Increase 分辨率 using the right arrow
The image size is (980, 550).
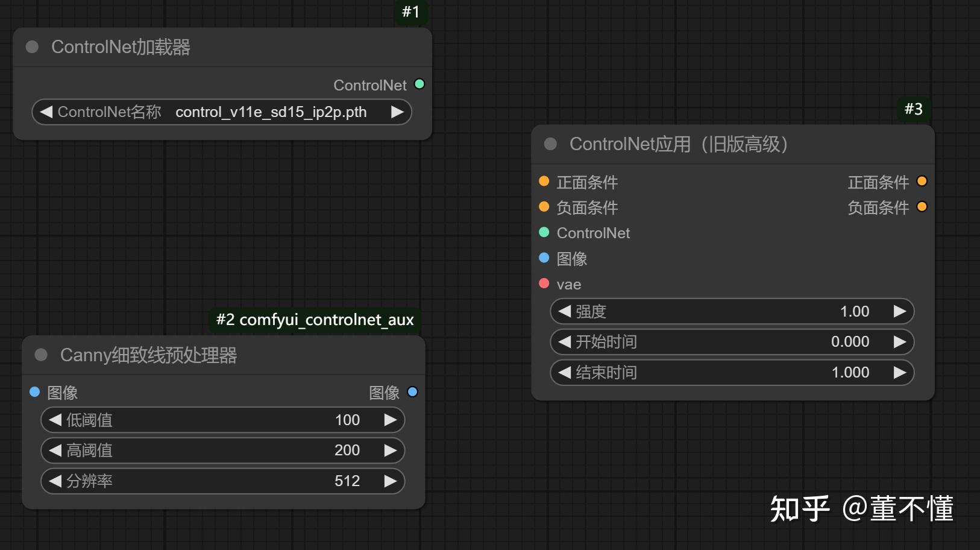click(x=391, y=481)
